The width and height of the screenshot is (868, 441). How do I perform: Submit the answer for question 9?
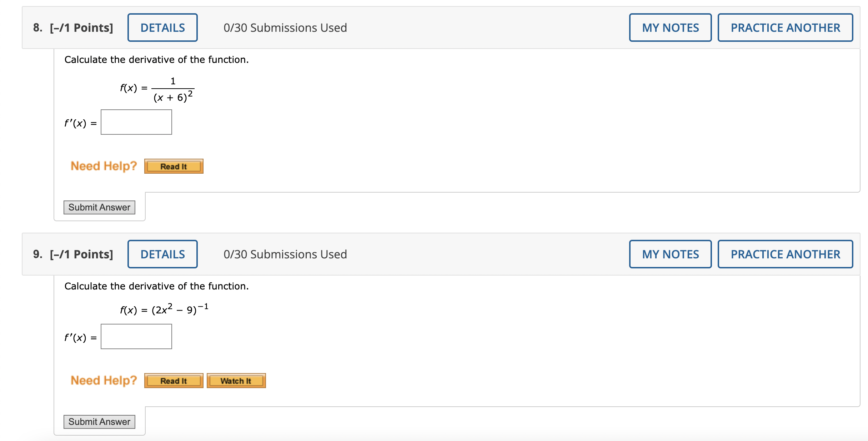point(99,422)
